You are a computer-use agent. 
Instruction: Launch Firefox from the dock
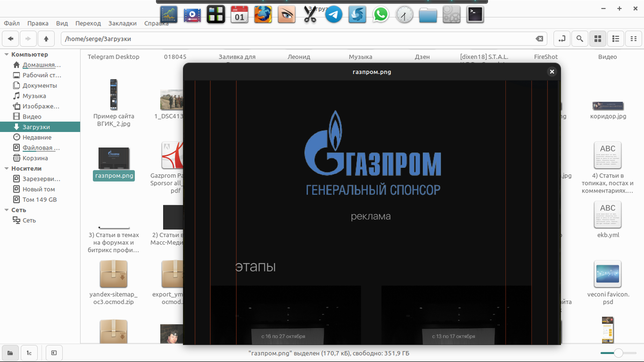(x=263, y=14)
